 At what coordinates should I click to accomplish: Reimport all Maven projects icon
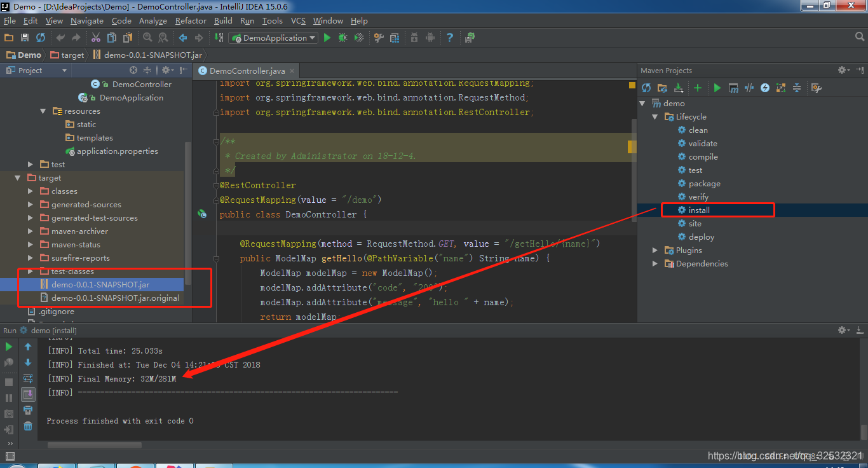coord(646,88)
